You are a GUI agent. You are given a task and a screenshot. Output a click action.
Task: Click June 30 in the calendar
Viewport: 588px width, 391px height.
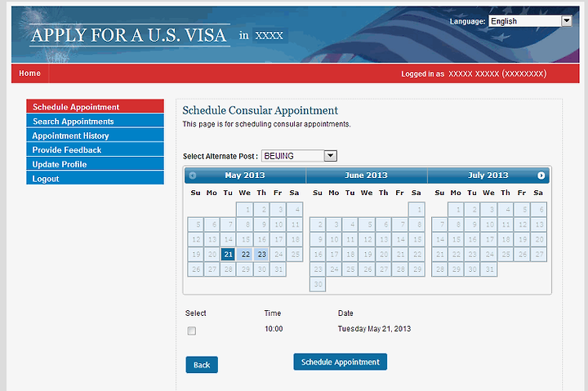[x=318, y=284]
